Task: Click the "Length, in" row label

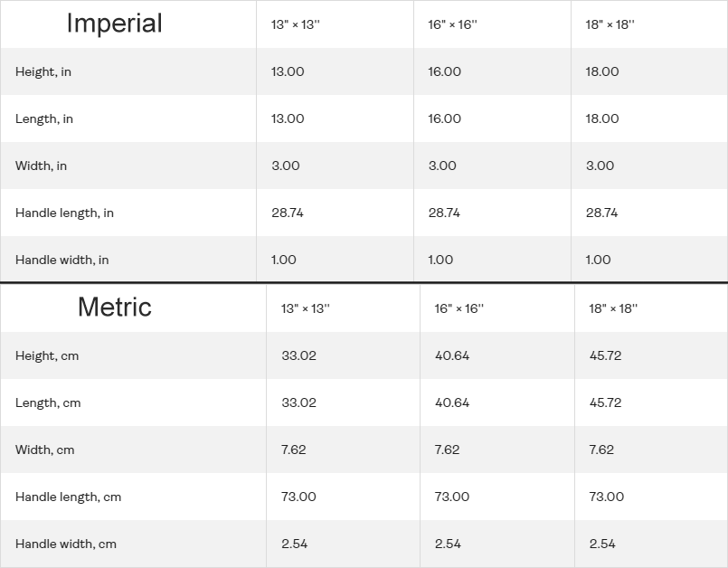Action: [x=44, y=118]
